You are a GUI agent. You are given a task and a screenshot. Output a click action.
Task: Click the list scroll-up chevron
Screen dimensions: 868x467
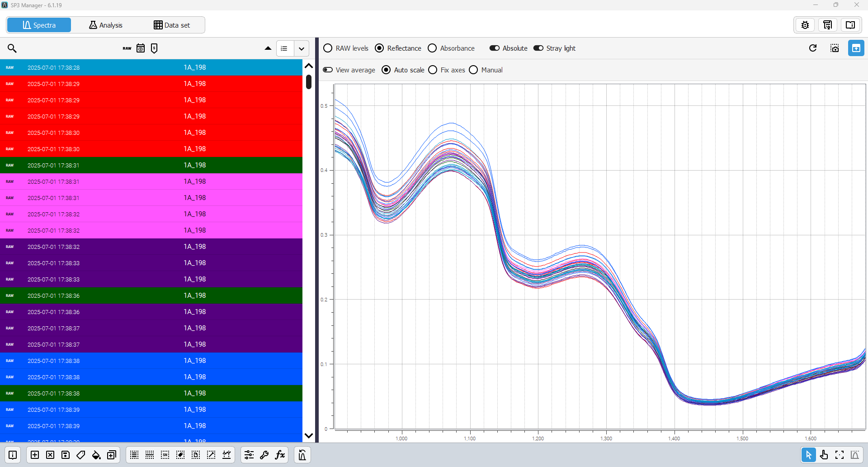click(309, 66)
